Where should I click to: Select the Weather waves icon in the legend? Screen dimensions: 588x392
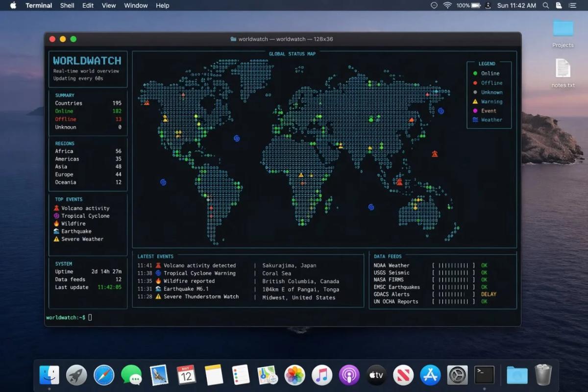coord(475,120)
